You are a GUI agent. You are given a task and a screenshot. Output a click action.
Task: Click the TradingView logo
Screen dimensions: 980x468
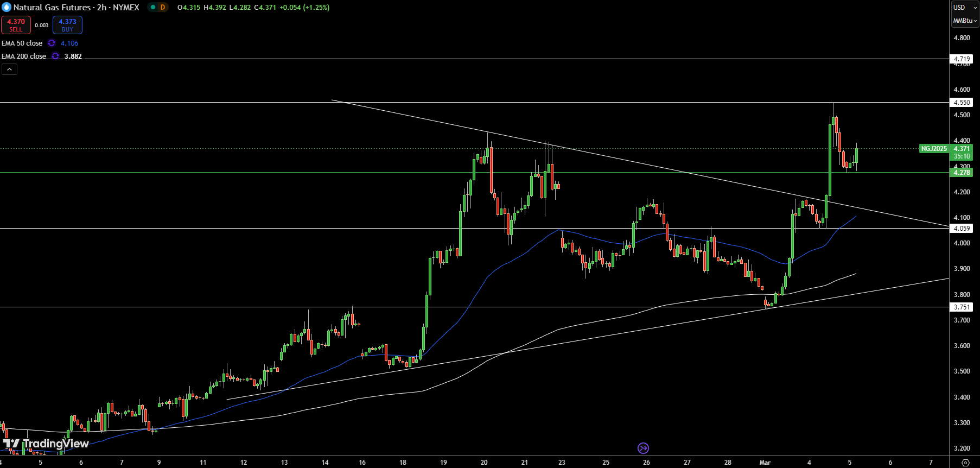pos(46,444)
